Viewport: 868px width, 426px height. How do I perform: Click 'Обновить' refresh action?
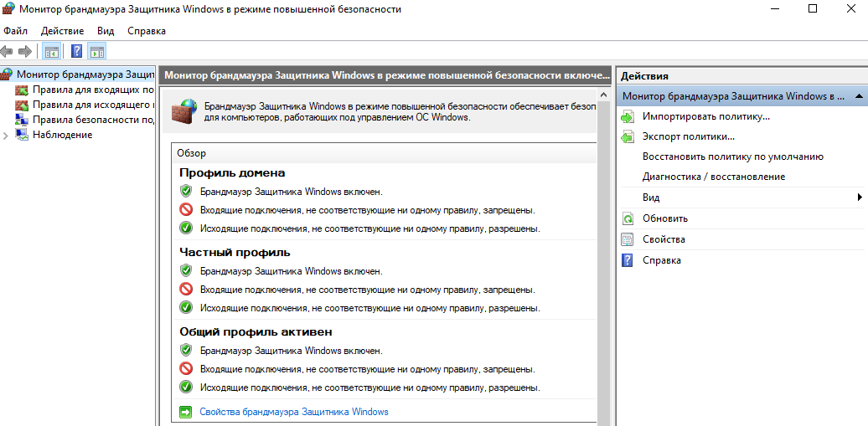(664, 218)
